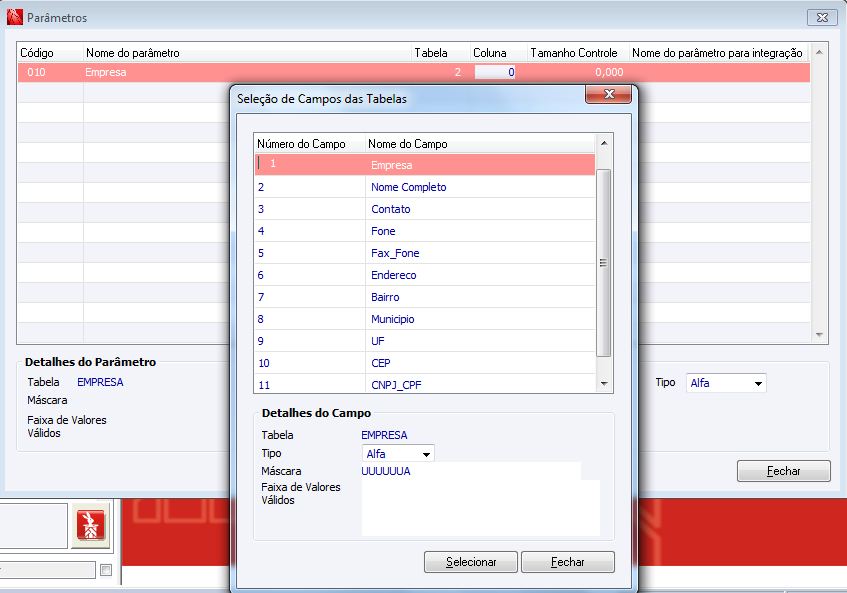Click the Nome do parâmetro column header

[247, 53]
